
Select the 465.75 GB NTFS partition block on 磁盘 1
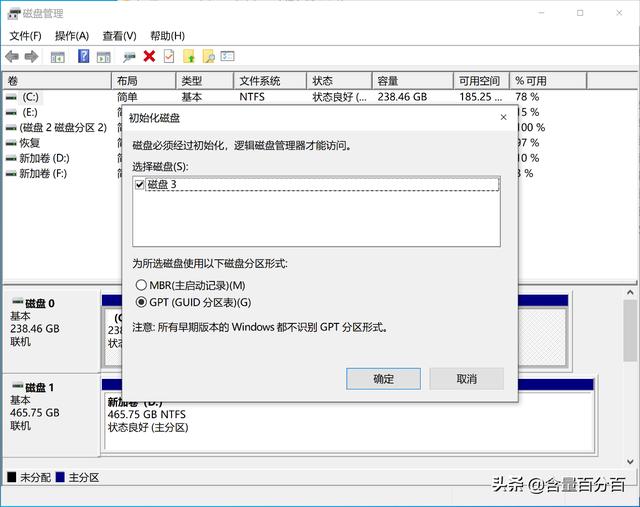tap(349, 421)
